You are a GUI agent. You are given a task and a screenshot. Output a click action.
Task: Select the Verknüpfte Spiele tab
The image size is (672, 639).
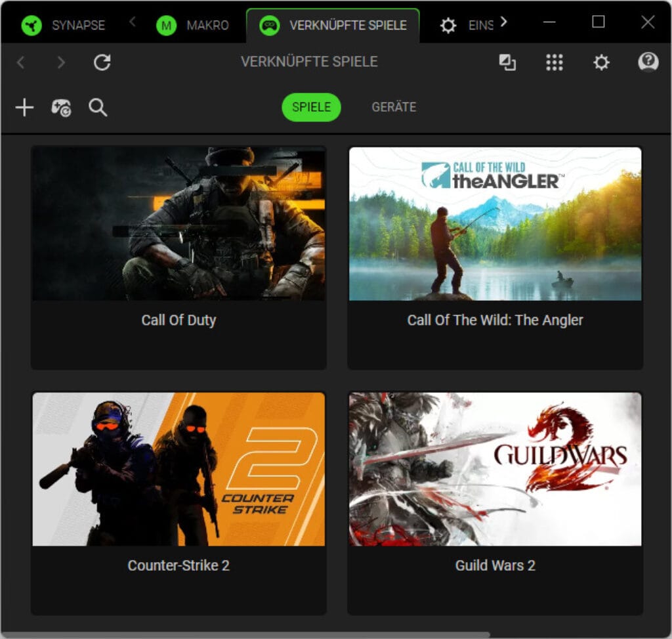click(x=333, y=25)
